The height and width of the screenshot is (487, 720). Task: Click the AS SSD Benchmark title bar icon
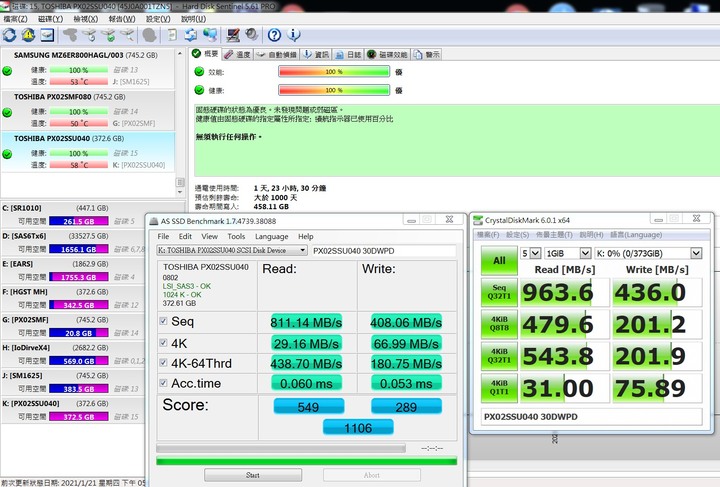[x=154, y=221]
